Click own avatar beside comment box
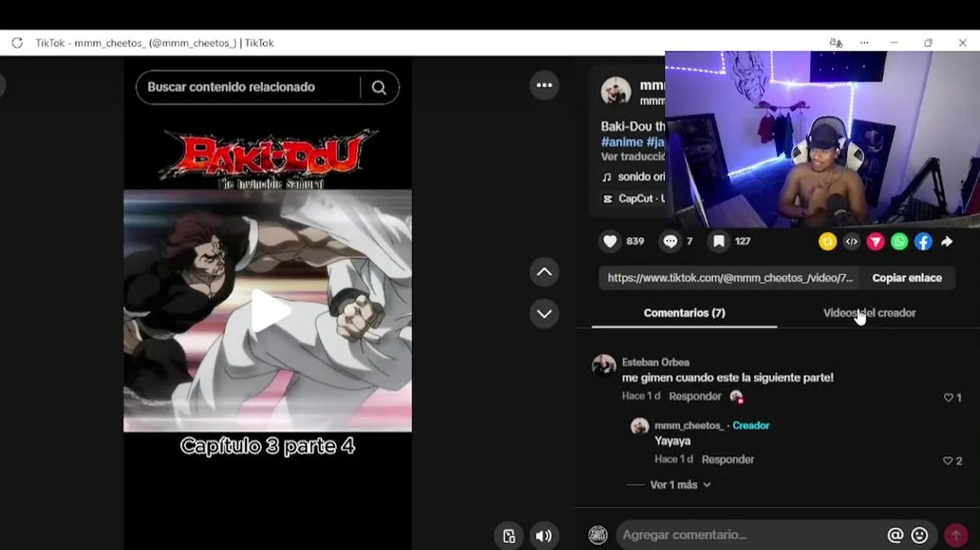 [598, 535]
